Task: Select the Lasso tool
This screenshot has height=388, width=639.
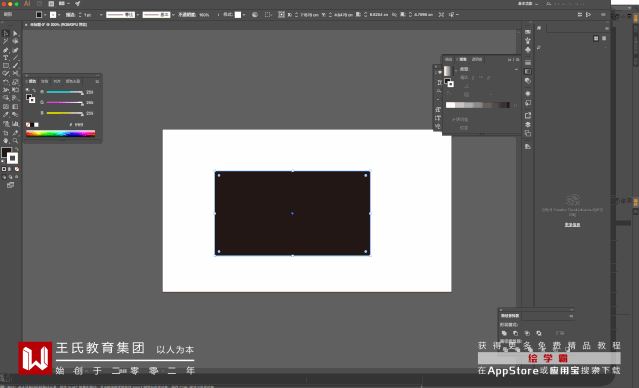Action: pyautogui.click(x=15, y=41)
